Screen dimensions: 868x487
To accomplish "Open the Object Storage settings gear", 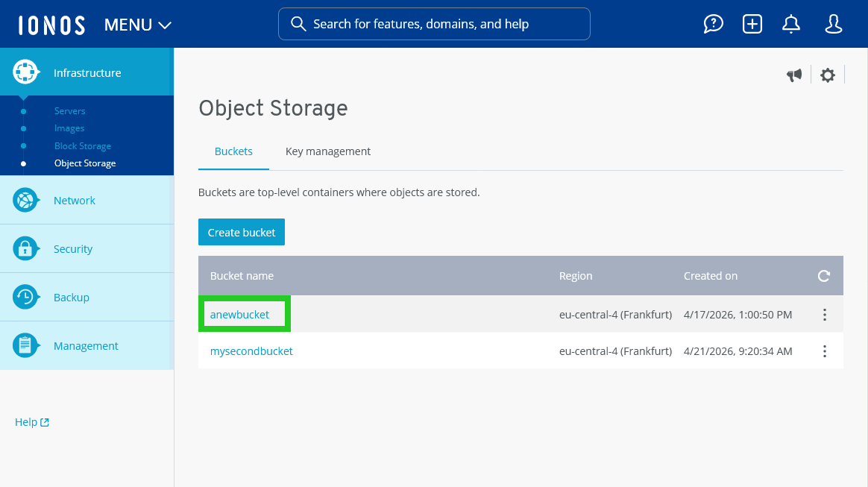I will point(828,75).
